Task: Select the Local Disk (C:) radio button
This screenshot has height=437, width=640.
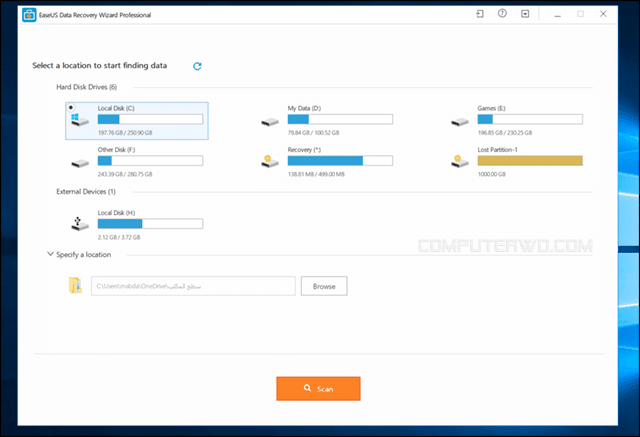Action: point(71,107)
